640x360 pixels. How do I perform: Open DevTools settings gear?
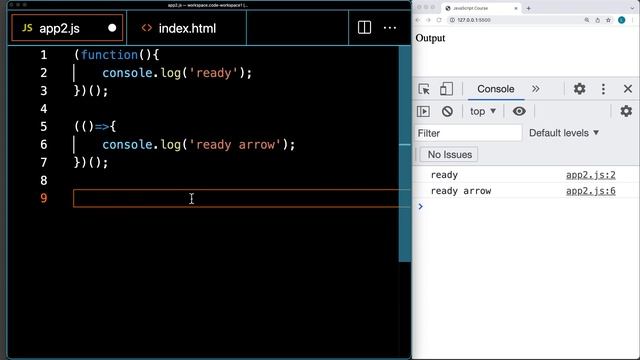[579, 89]
